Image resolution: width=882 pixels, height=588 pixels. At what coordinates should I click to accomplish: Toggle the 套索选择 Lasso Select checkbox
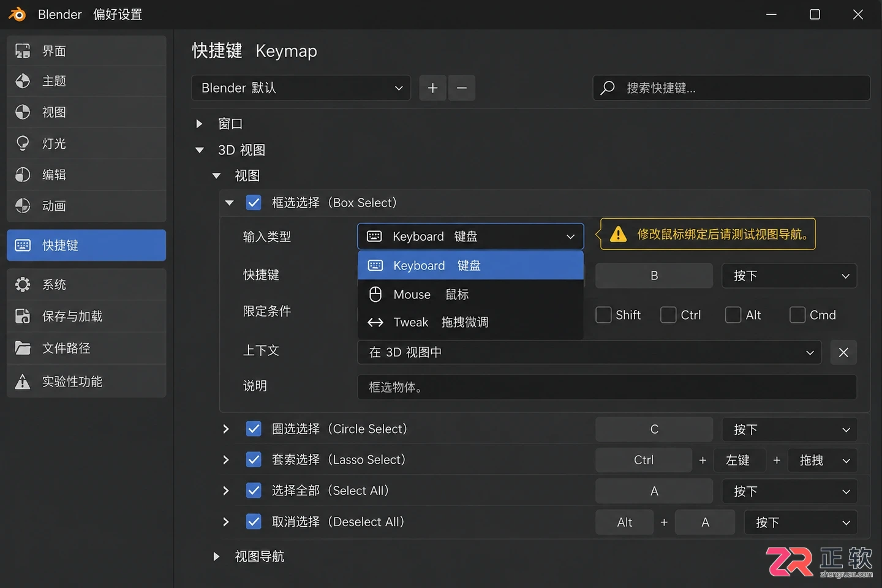pos(254,459)
